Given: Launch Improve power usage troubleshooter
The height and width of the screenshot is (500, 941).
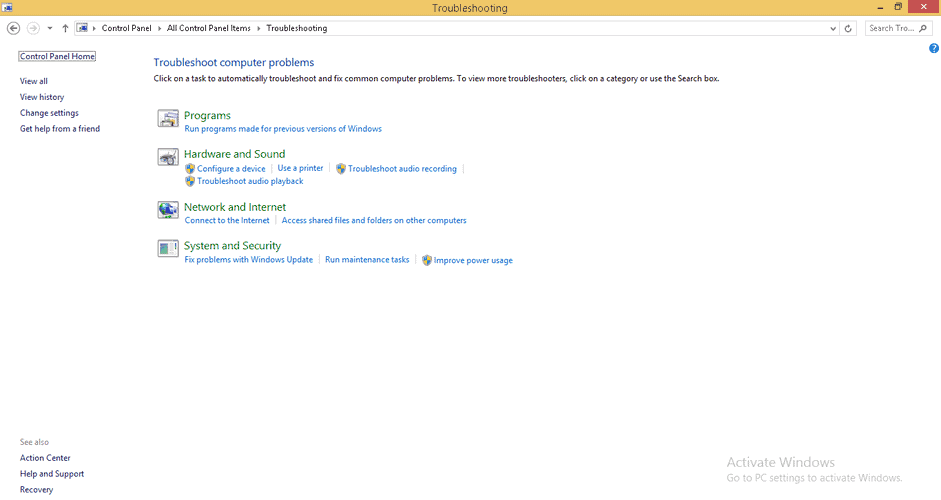Looking at the screenshot, I should [x=473, y=261].
